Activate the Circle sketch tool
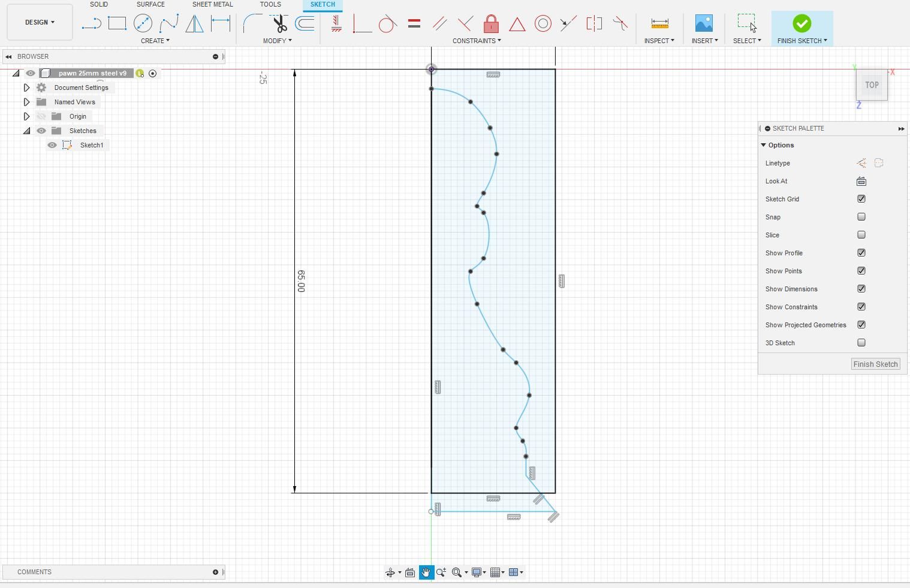This screenshot has width=910, height=588. pos(143,23)
